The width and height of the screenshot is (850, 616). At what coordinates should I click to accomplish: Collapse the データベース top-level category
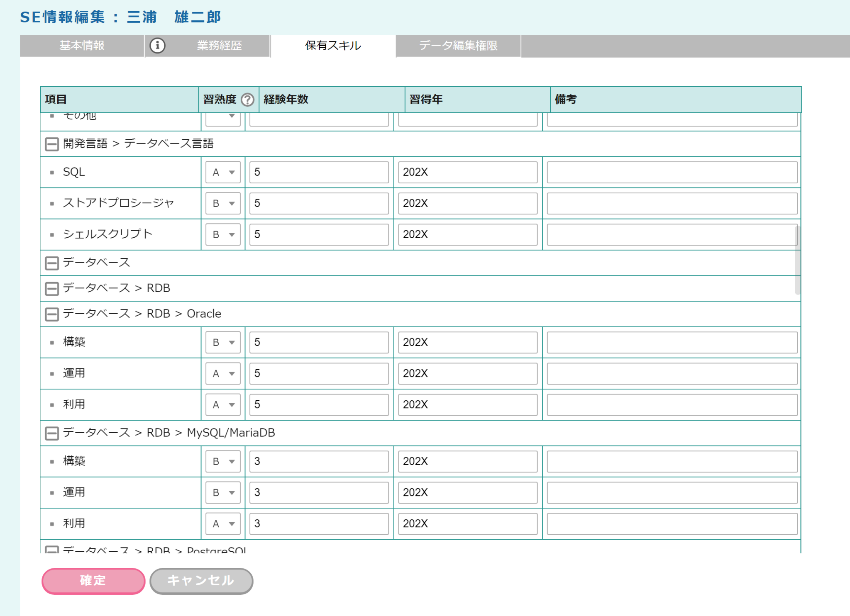(52, 263)
